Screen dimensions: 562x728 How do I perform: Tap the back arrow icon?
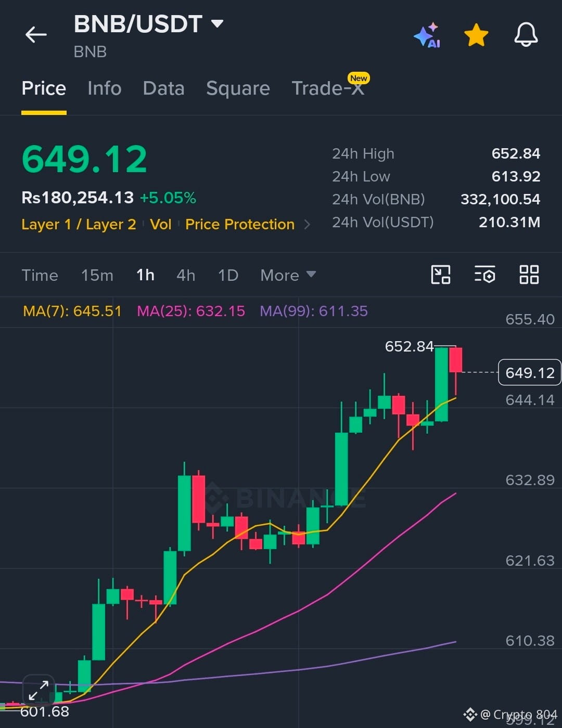(36, 35)
